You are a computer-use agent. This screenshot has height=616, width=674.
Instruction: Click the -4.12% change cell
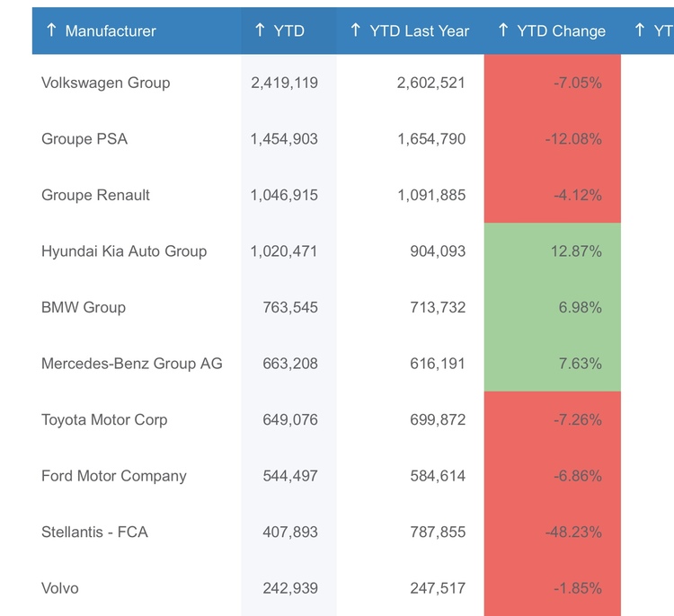[553, 195]
